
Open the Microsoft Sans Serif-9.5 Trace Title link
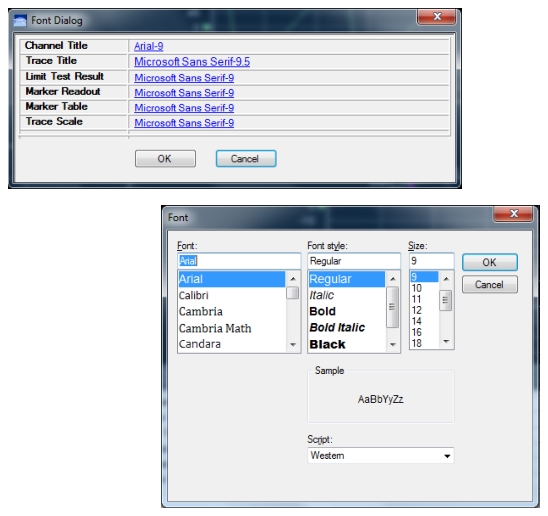point(192,62)
